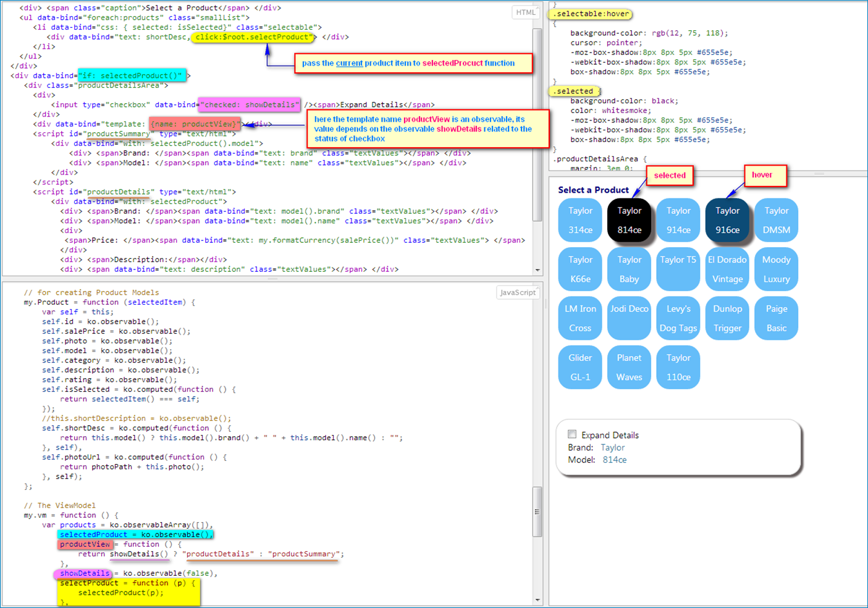The width and height of the screenshot is (868, 608).
Task: Select the Taylor 110ce tile
Action: (x=678, y=367)
